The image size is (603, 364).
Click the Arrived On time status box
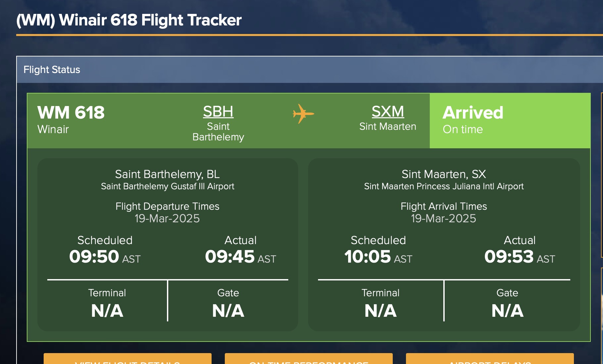[x=509, y=121]
